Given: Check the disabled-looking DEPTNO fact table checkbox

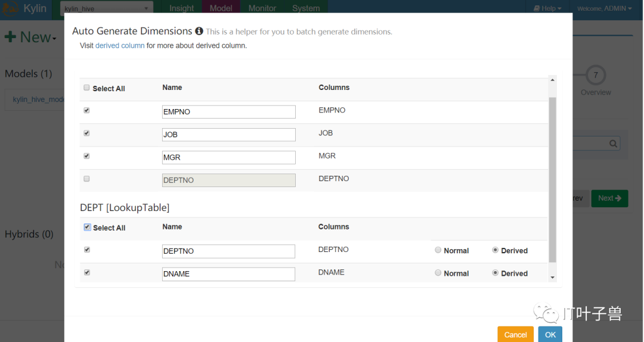Looking at the screenshot, I should 86,179.
